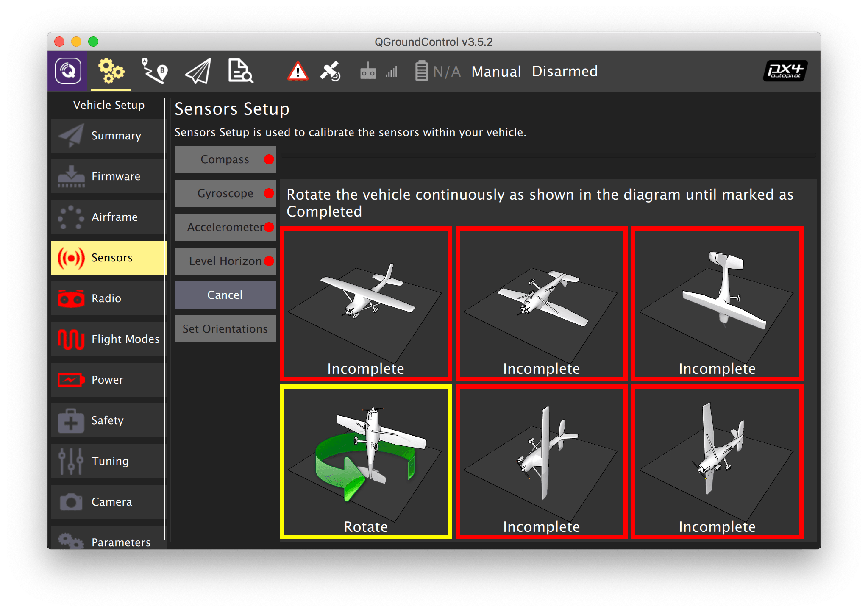Click the upside-down plane Incomplete tile
This screenshot has width=868, height=612.
pos(541,303)
